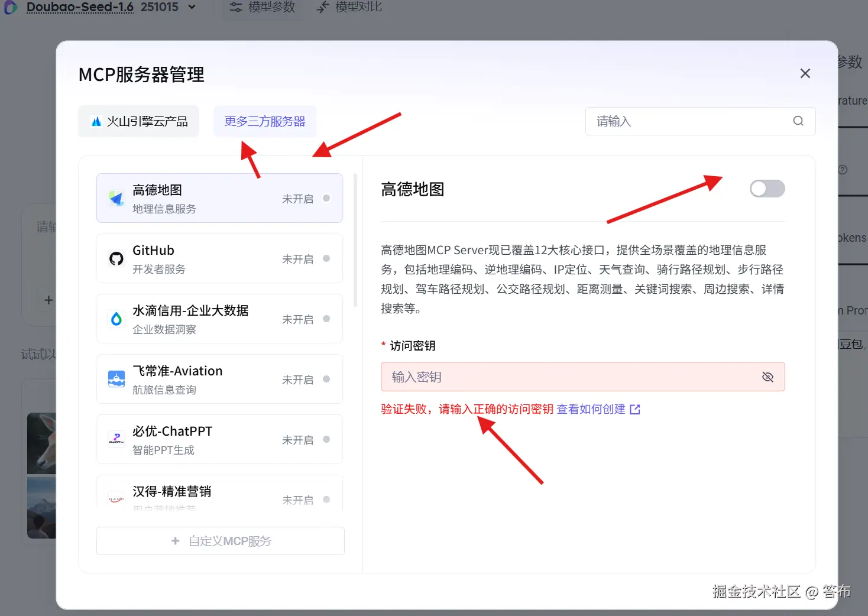Enable the 高德地图 service toggle switch
The height and width of the screenshot is (616, 868).
[x=767, y=189]
